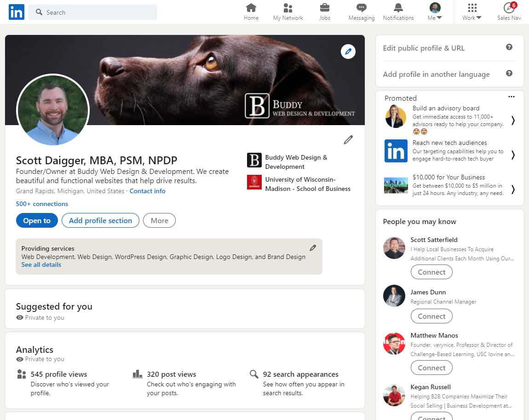Click Add profile in another language
529x420 pixels.
point(436,74)
